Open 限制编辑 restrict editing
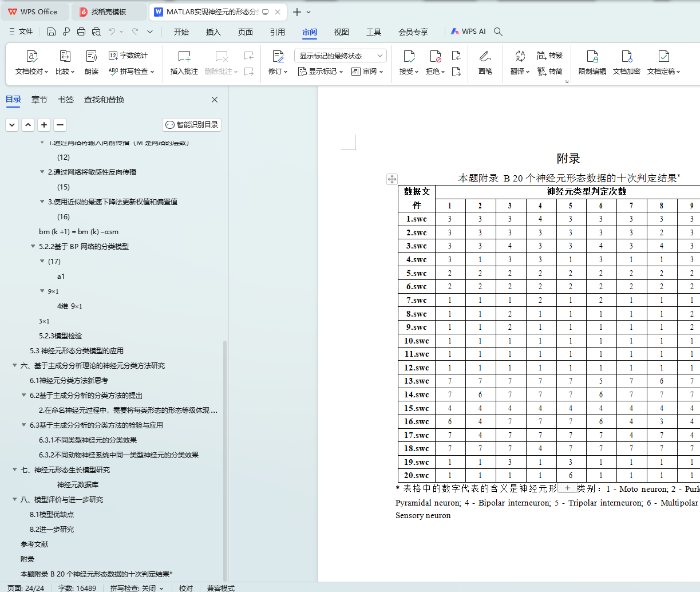700x592 pixels. pos(592,62)
